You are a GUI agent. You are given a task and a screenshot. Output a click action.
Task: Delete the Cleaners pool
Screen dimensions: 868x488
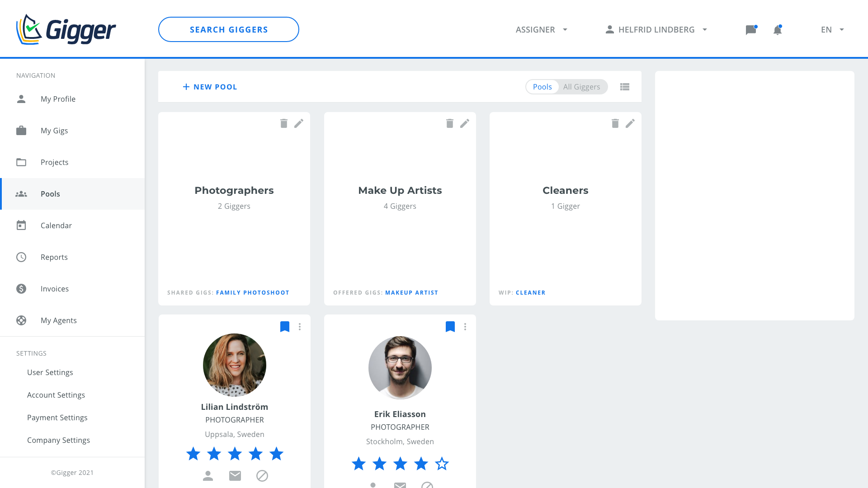(615, 123)
